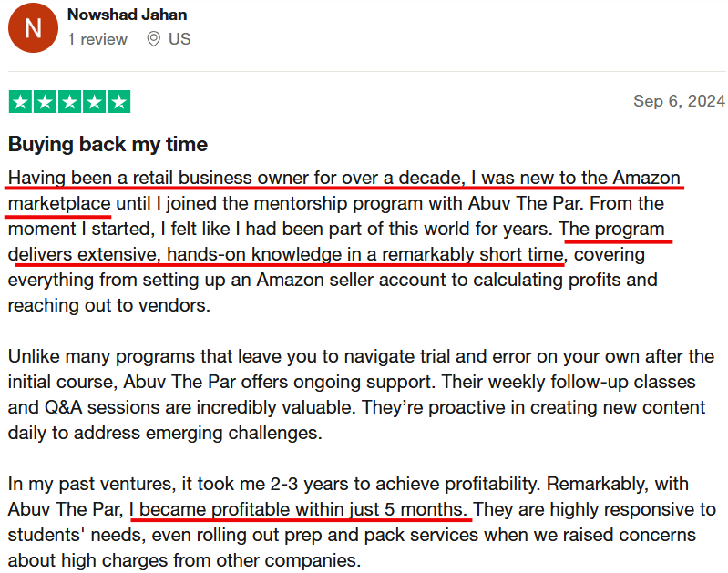Image resolution: width=728 pixels, height=573 pixels.
Task: Click the first green rating star
Action: click(20, 102)
